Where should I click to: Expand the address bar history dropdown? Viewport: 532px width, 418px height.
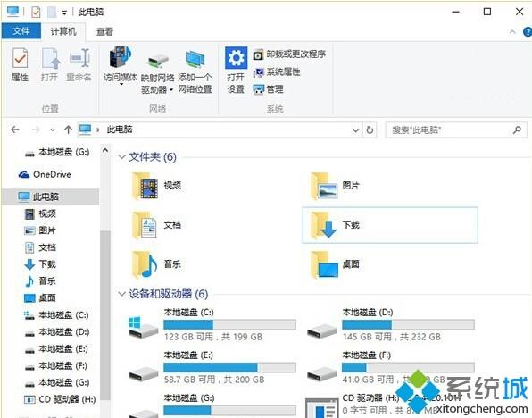(355, 130)
